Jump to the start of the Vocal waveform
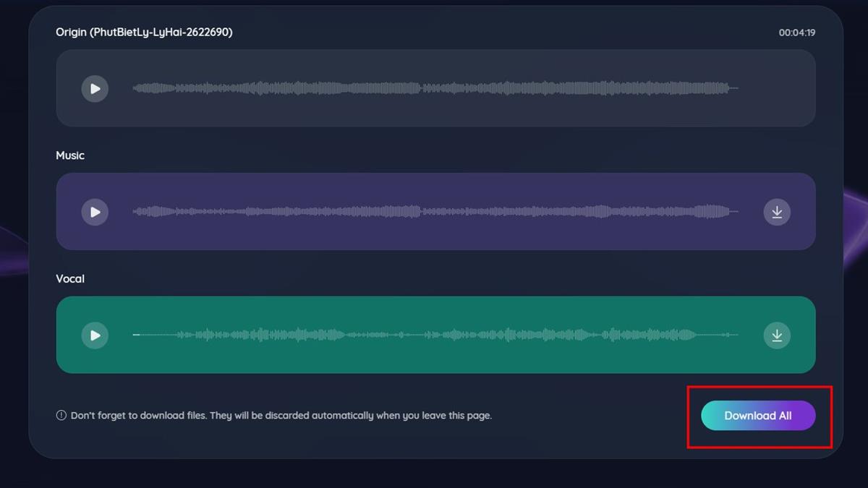This screenshot has width=868, height=488. (135, 335)
